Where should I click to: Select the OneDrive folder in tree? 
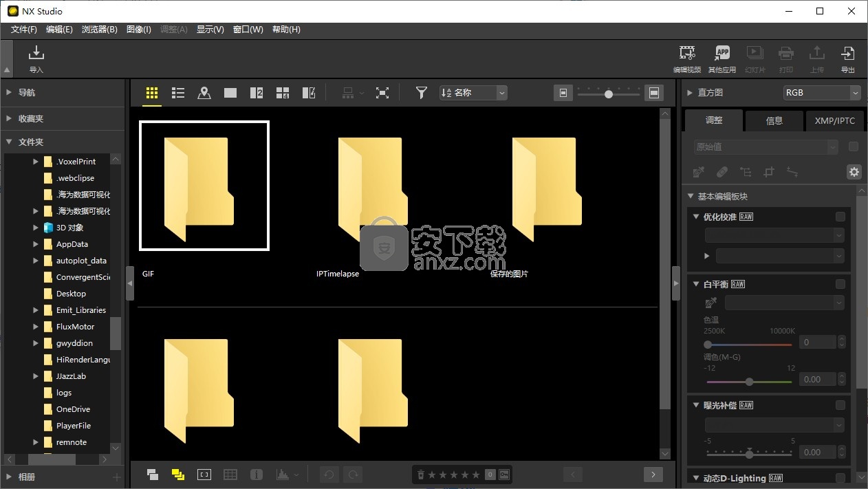click(x=73, y=409)
